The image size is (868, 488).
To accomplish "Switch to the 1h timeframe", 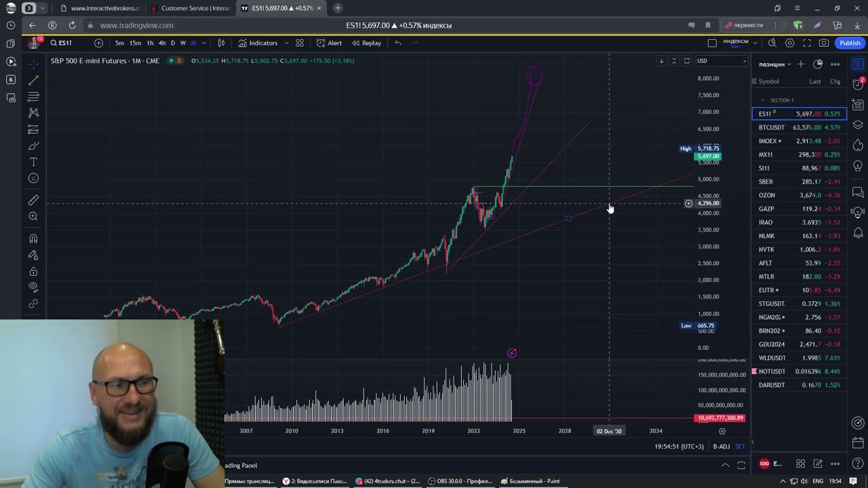I will click(150, 43).
